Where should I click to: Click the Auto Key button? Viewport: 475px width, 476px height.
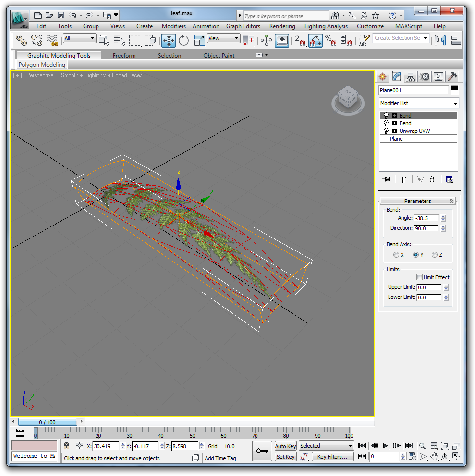(285, 446)
